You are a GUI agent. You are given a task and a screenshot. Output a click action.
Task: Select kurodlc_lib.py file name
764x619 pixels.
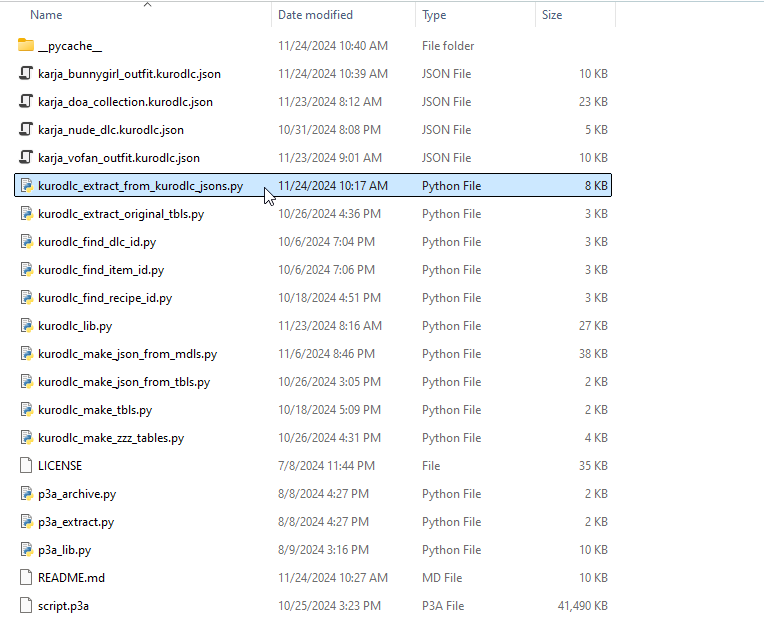75,326
